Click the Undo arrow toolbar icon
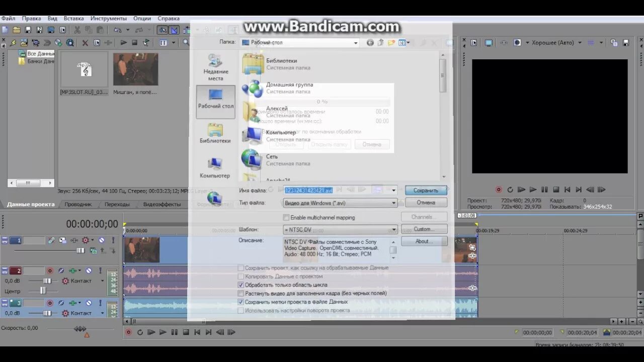Image resolution: width=644 pixels, height=362 pixels. tap(117, 30)
